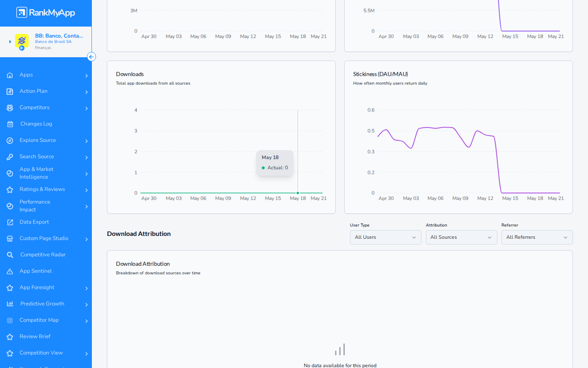Collapse sidebar with the arrow button

pyautogui.click(x=91, y=57)
